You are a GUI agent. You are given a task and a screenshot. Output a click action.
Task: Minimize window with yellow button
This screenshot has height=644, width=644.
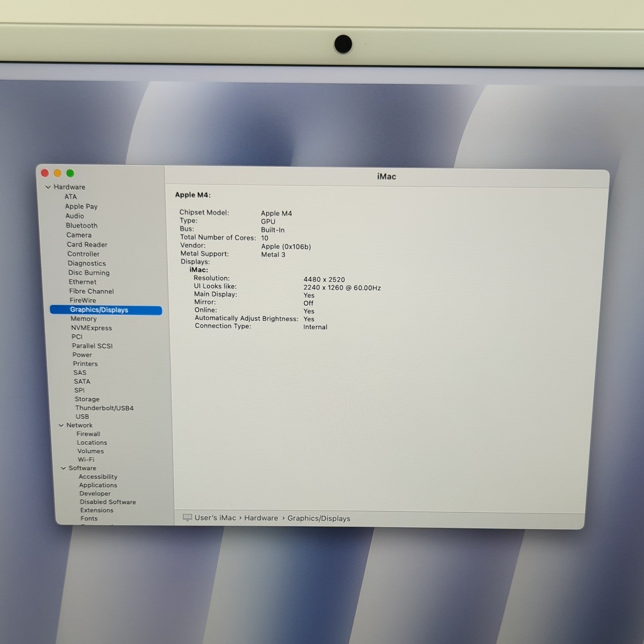pos(58,173)
